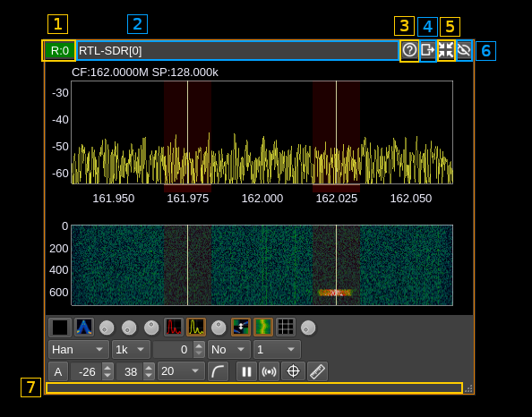
Task: Hide the device via crossed-eye icon
Action: [x=464, y=50]
